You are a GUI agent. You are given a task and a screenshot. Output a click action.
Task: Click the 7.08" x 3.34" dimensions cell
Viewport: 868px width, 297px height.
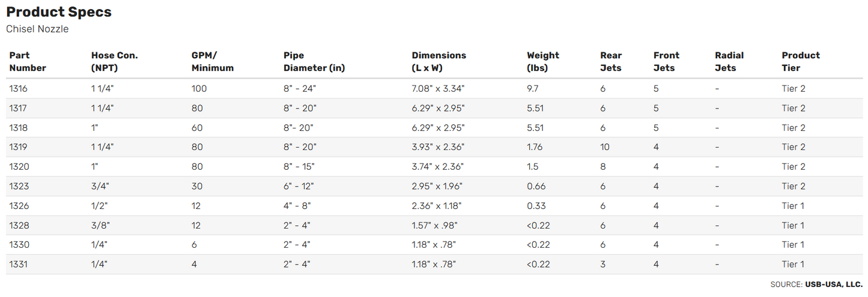pyautogui.click(x=438, y=89)
